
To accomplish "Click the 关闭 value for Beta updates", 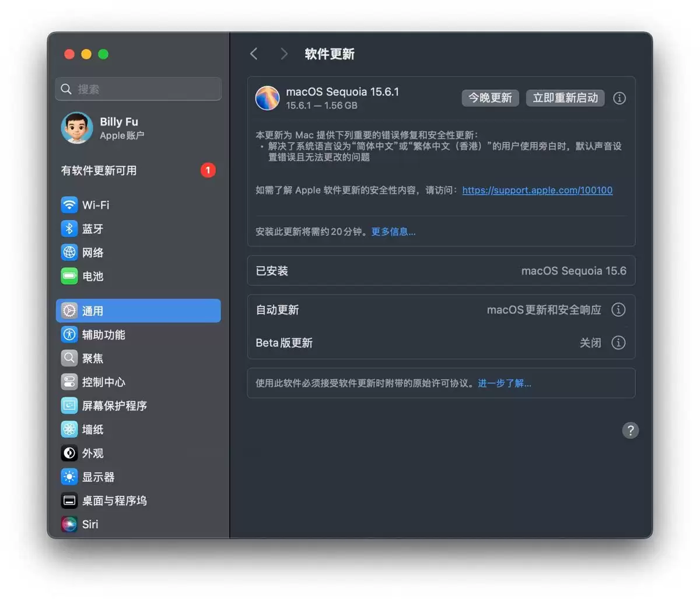I will point(590,343).
